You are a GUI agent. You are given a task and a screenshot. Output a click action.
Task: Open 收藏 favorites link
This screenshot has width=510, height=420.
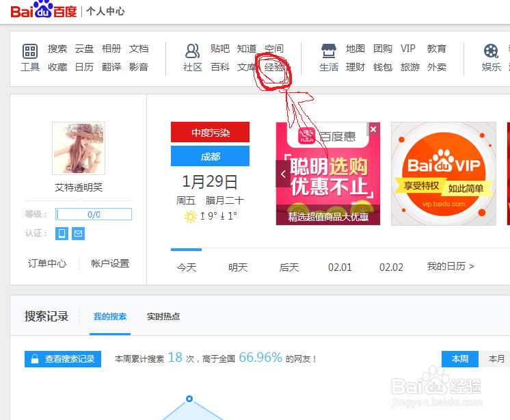[57, 67]
